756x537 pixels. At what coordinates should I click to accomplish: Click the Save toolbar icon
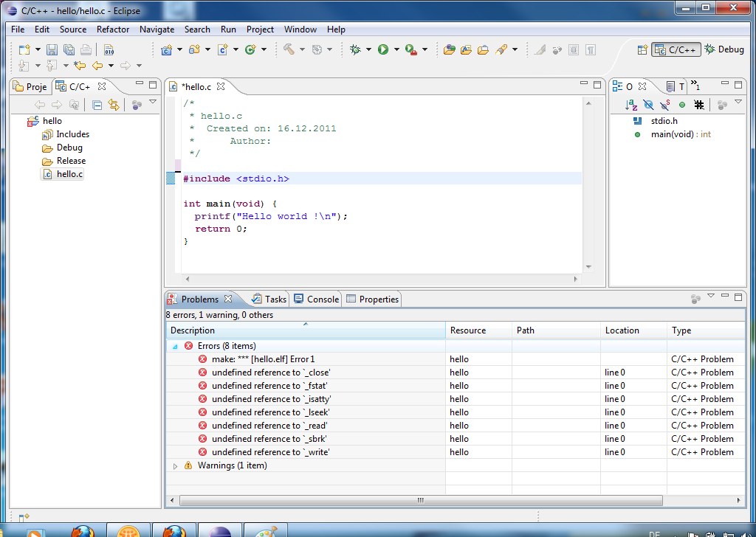tap(52, 50)
